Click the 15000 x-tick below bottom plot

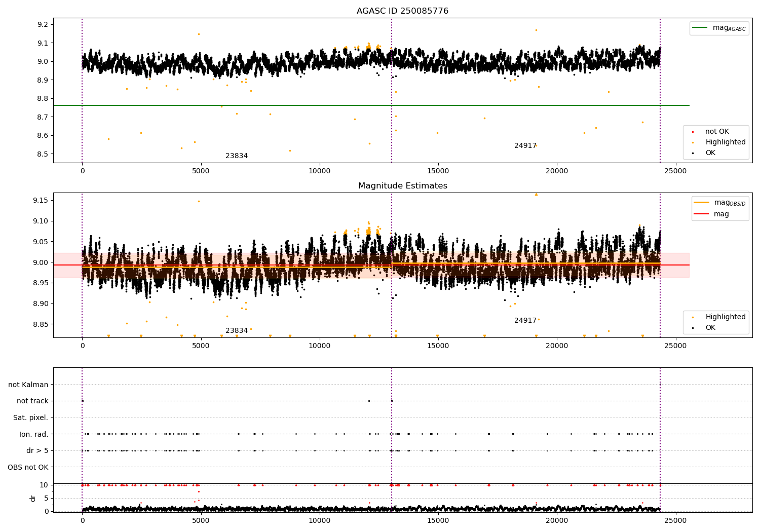pyautogui.click(x=438, y=521)
